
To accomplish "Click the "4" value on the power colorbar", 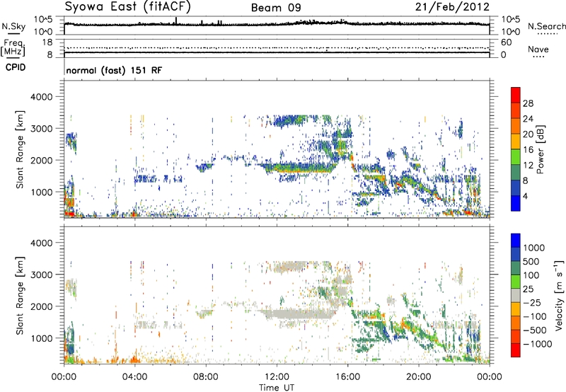I will pyautogui.click(x=525, y=196).
